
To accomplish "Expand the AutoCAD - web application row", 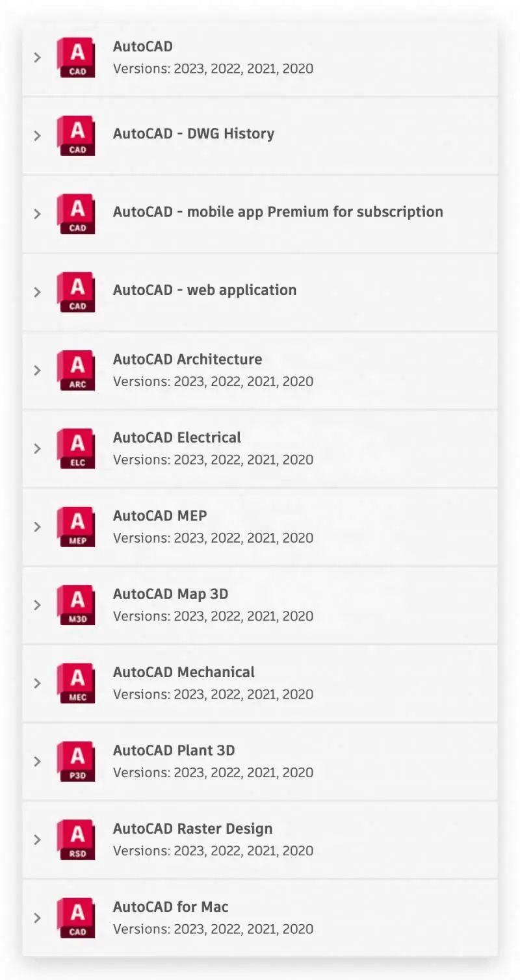I will (37, 292).
